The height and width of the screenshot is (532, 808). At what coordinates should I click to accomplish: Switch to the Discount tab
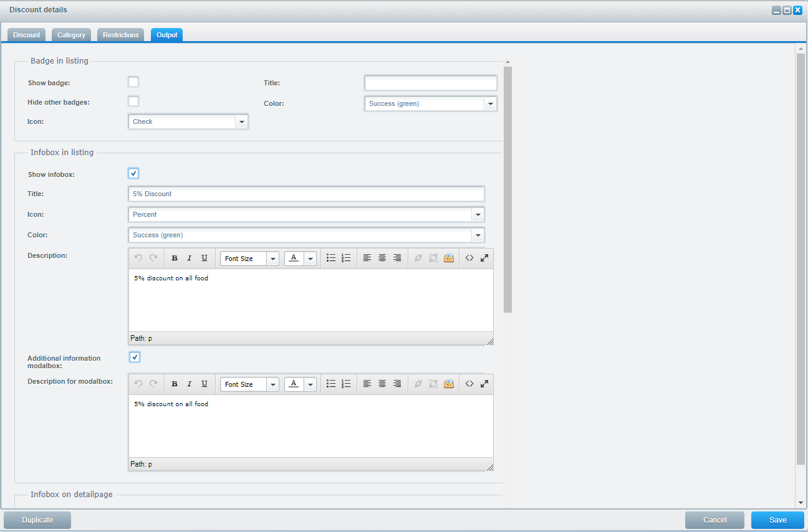26,35
